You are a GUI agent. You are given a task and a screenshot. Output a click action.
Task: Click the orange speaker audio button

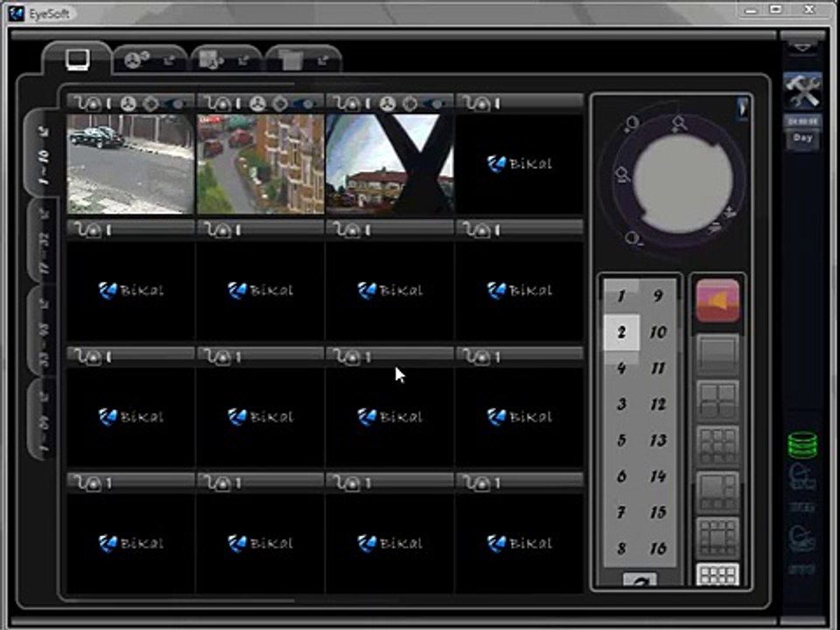717,300
